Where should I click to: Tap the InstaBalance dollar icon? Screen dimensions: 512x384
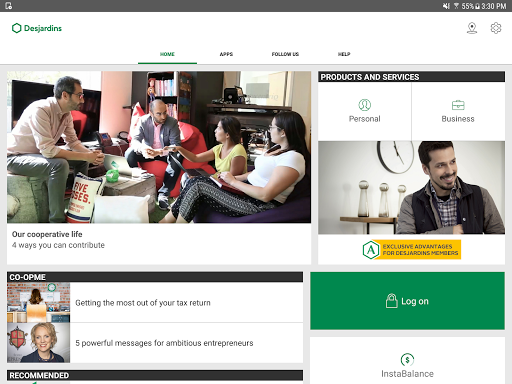(407, 359)
